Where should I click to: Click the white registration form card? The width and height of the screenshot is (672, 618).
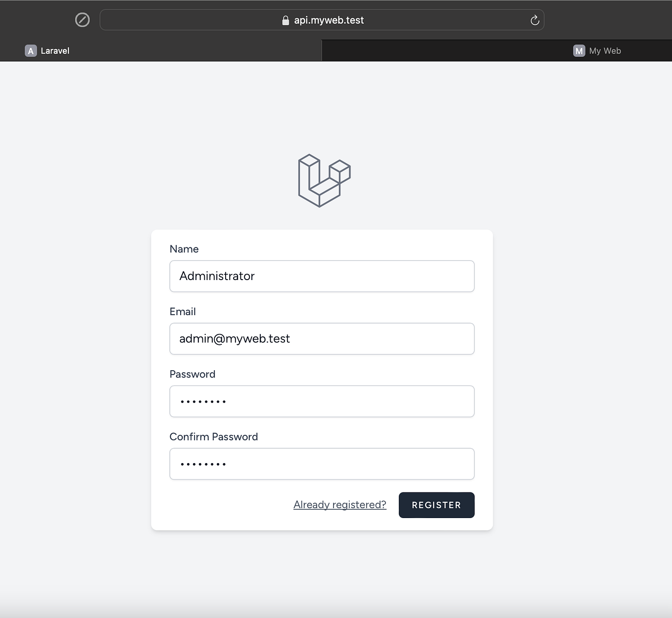(x=322, y=238)
